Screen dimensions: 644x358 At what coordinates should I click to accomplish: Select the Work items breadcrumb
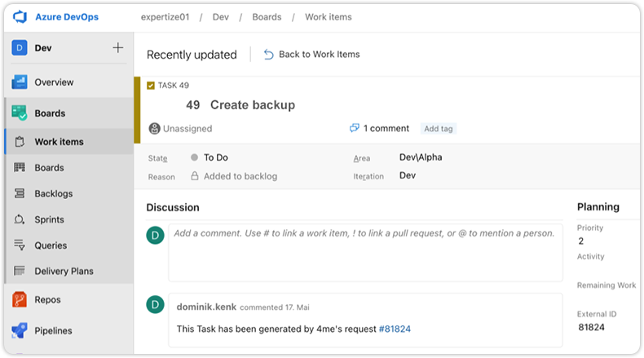329,17
